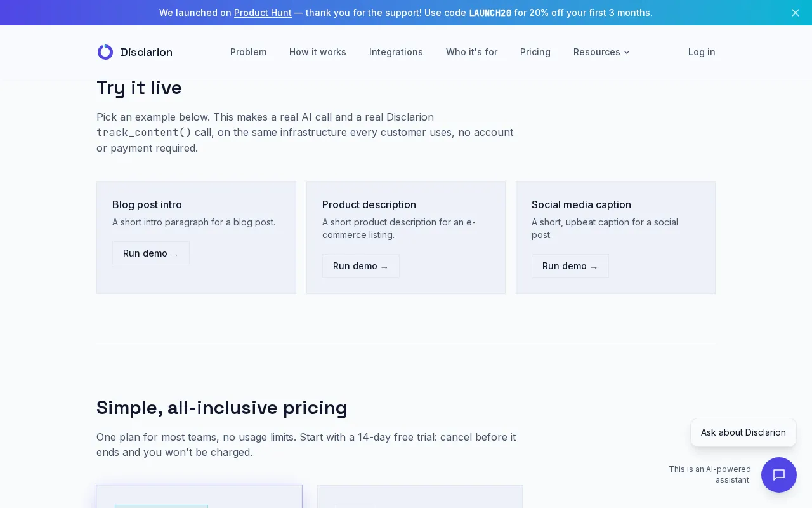Click the LAUNCH20 promo code text

pos(490,13)
